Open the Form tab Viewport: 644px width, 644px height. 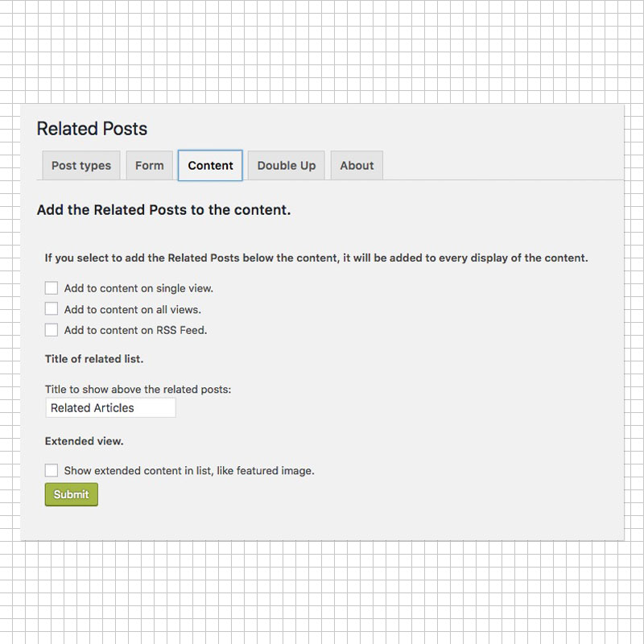point(149,165)
